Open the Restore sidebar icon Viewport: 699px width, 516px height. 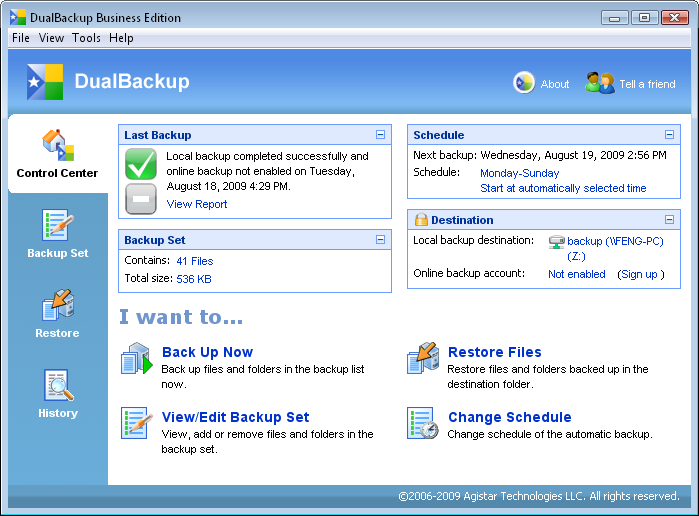[58, 306]
